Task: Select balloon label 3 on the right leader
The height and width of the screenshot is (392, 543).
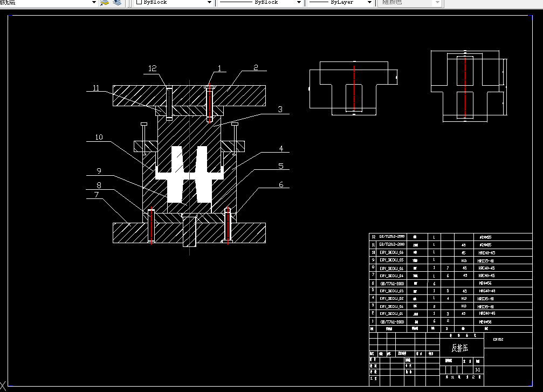Action: tap(280, 109)
